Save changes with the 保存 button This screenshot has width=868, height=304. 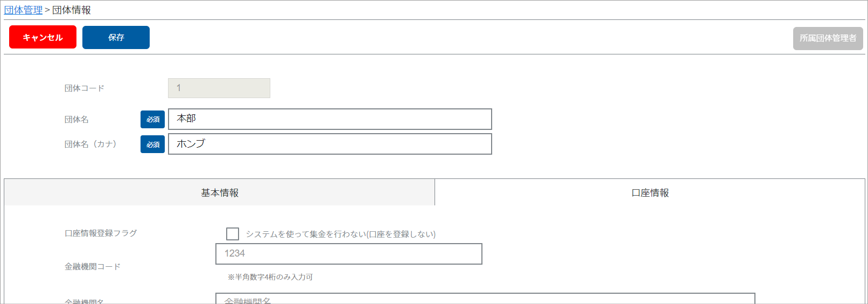(116, 37)
